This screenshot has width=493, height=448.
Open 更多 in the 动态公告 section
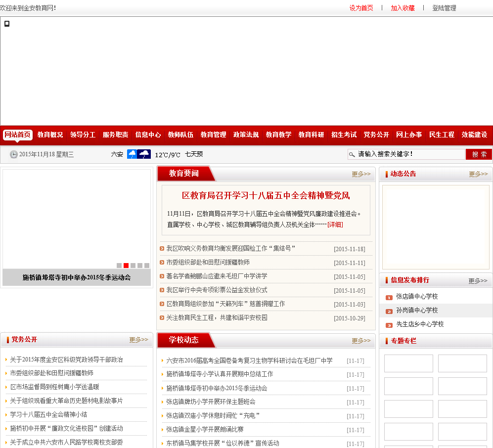tap(478, 174)
